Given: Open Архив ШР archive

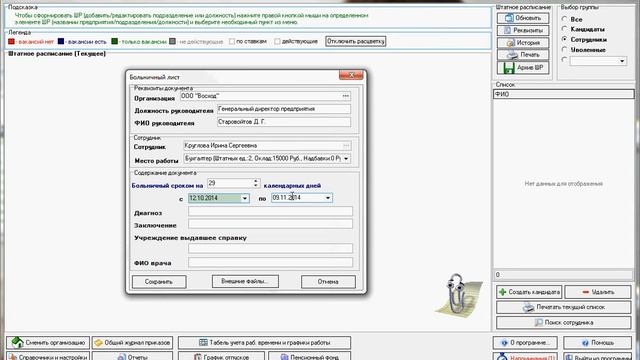Looking at the screenshot, I should click(x=523, y=67).
